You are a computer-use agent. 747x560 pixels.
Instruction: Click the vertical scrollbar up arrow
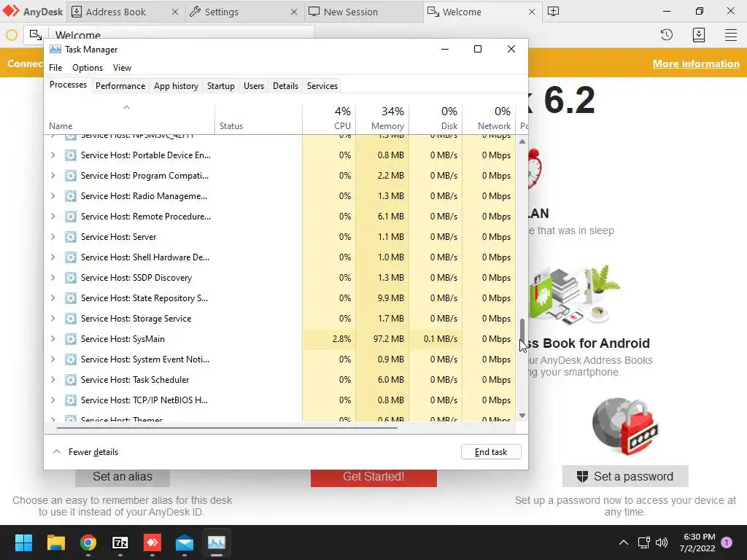point(522,141)
